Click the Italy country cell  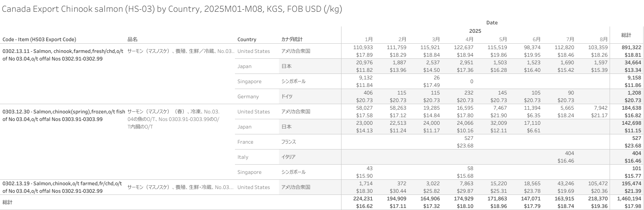click(243, 157)
